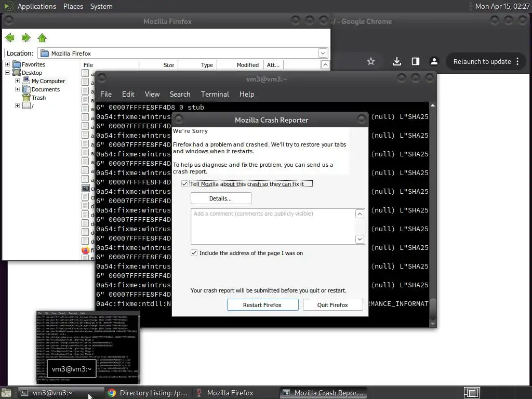The image size is (532, 399).
Task: Open the Location dropdown arrow
Action: [323, 54]
